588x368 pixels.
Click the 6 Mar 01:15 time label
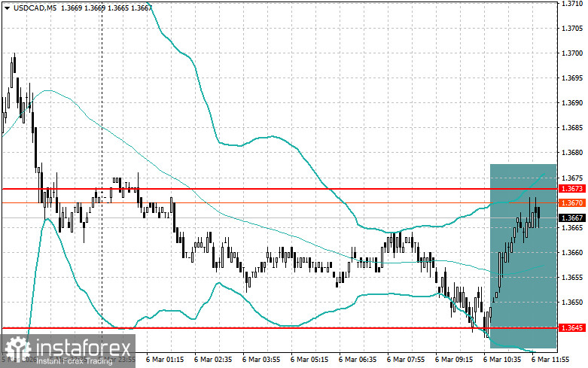click(165, 360)
